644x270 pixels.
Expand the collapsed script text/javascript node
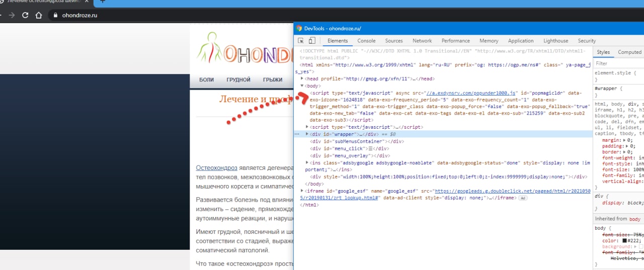tap(307, 127)
